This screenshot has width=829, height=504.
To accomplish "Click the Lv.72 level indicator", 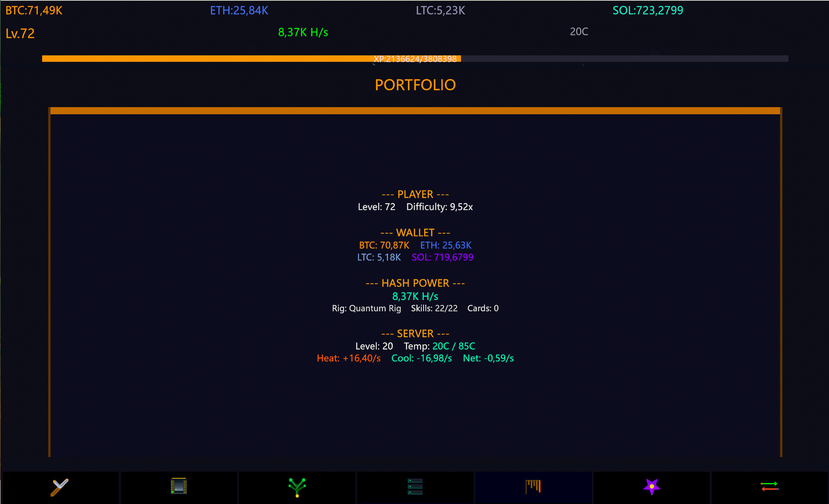I will [20, 34].
